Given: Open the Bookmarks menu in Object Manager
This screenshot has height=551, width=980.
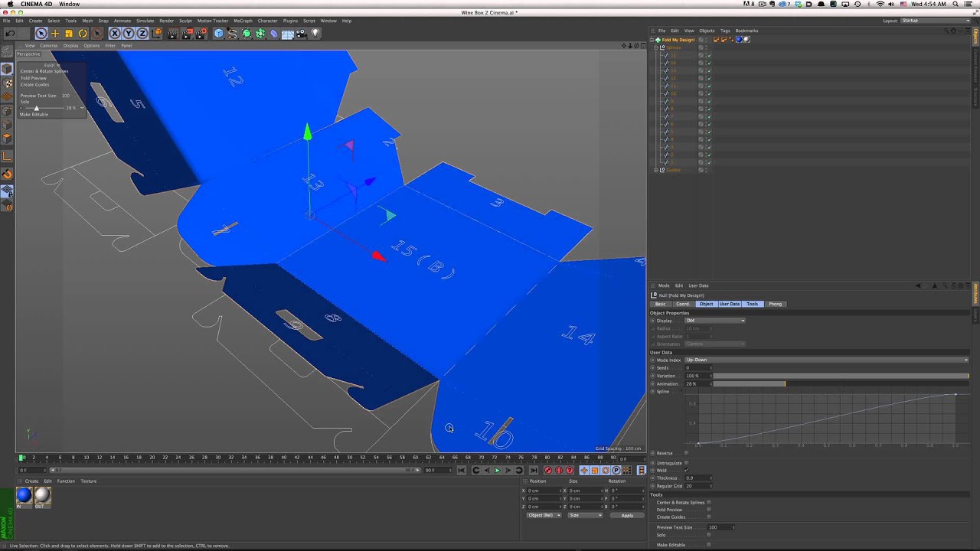Looking at the screenshot, I should point(746,31).
